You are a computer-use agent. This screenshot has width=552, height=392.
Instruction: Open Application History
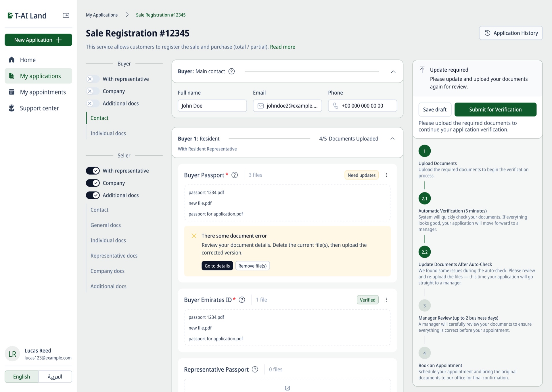(511, 33)
